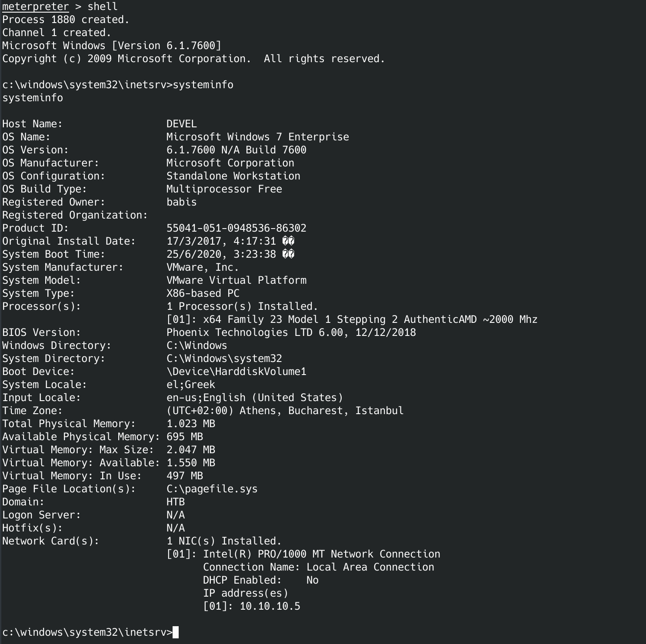Click the \Device\HarddiskVolume1 boot device text
Image resolution: width=646 pixels, height=644 pixels.
pos(236,372)
